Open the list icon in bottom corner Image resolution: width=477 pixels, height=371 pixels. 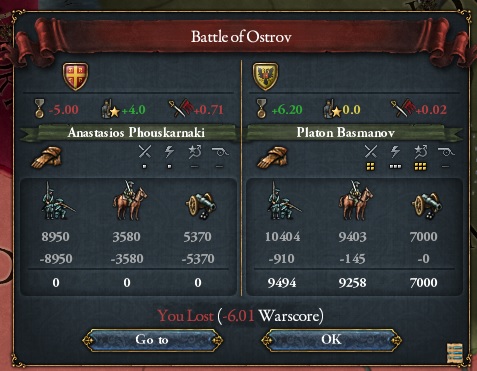coord(455,353)
